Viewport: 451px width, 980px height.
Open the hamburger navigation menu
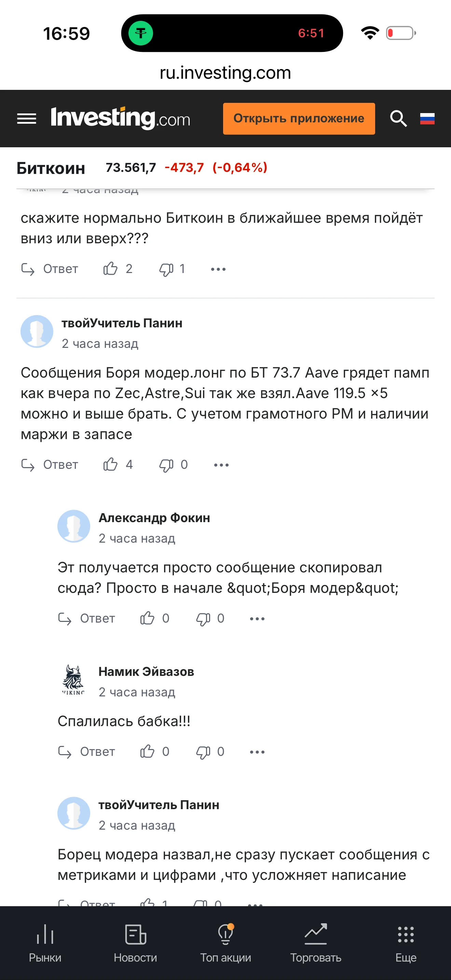pos(27,119)
